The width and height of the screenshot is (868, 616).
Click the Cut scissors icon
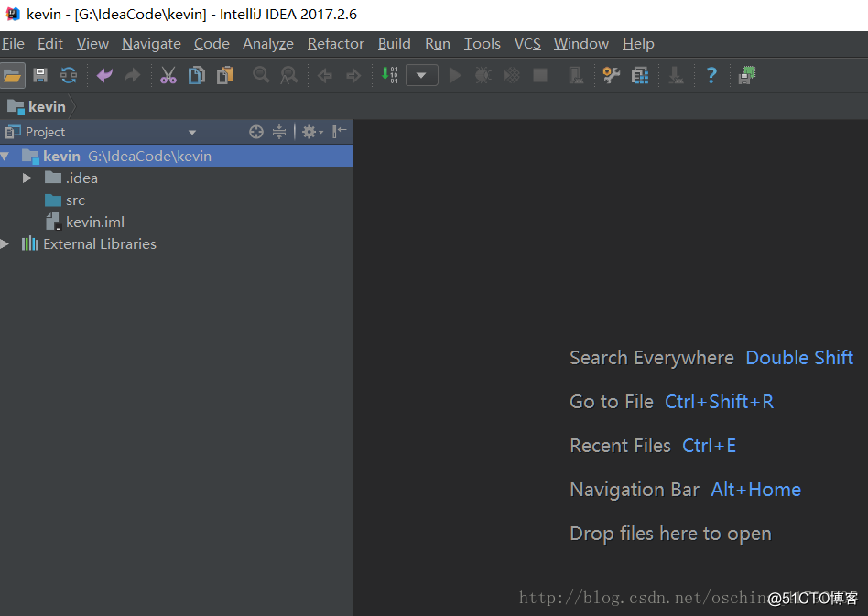pyautogui.click(x=168, y=75)
